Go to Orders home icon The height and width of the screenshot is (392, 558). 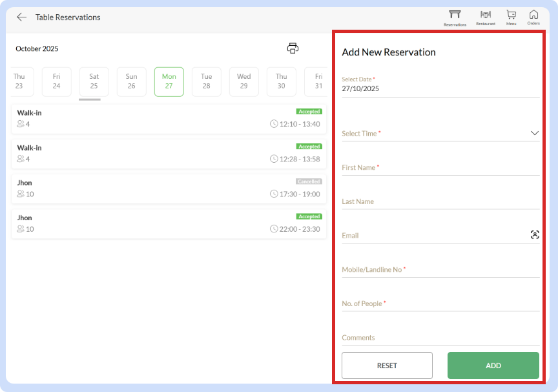(533, 17)
